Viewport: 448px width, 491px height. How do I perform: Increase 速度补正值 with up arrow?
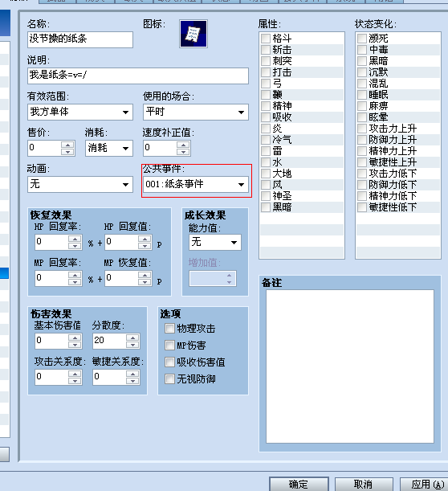(x=183, y=145)
